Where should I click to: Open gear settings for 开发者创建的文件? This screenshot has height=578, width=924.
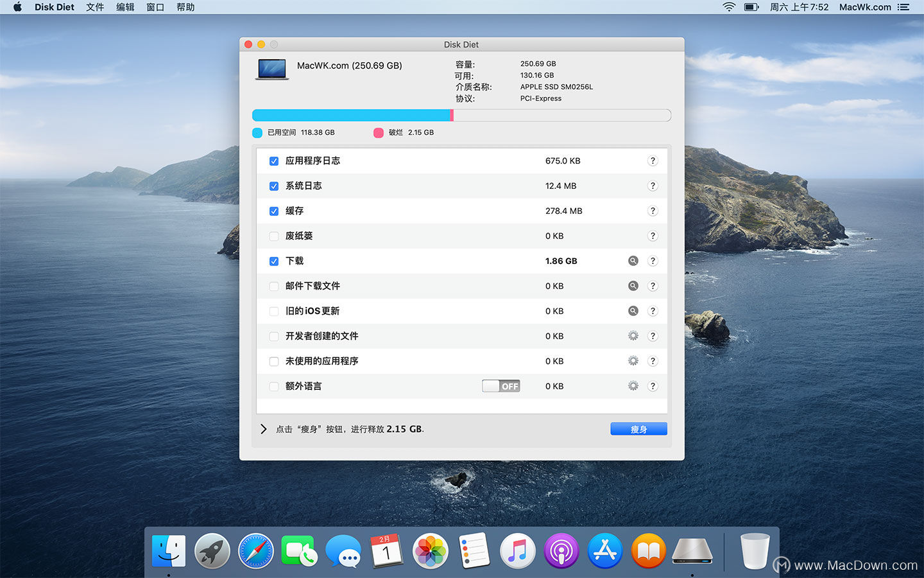point(633,336)
